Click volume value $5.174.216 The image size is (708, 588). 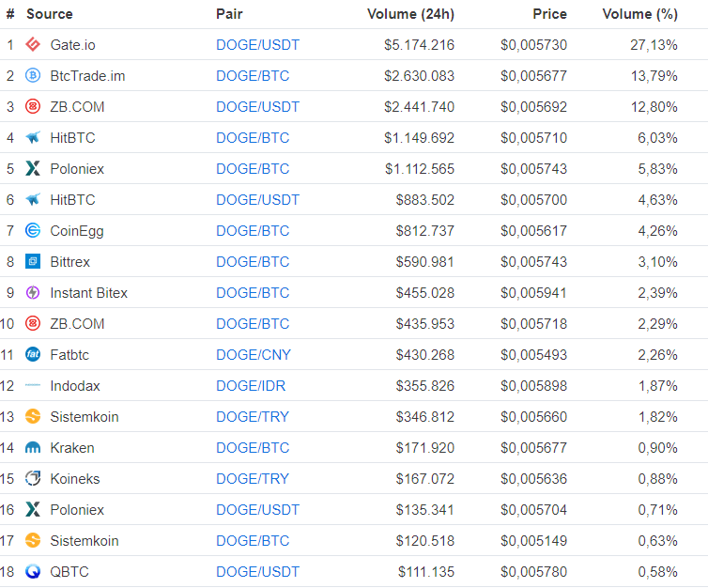click(x=419, y=45)
